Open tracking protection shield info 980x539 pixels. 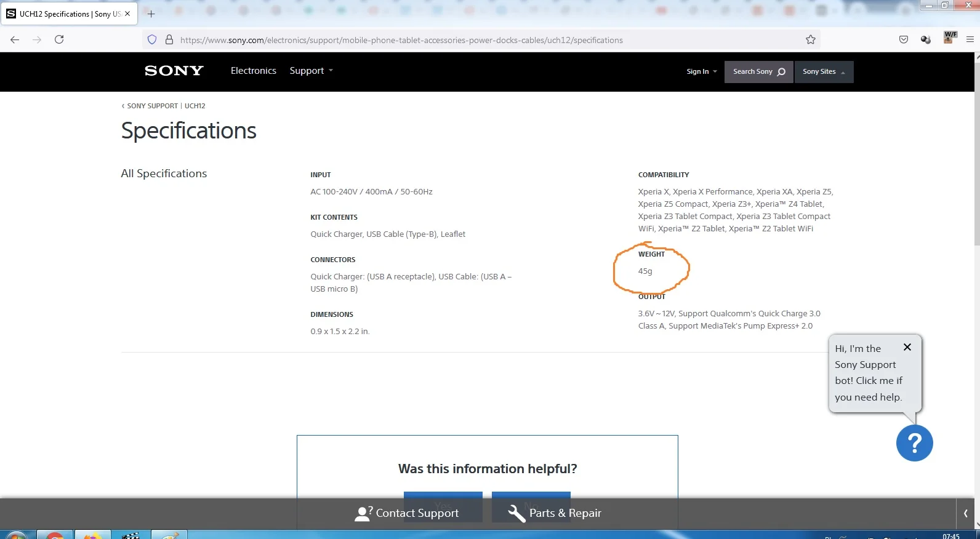[x=152, y=40]
